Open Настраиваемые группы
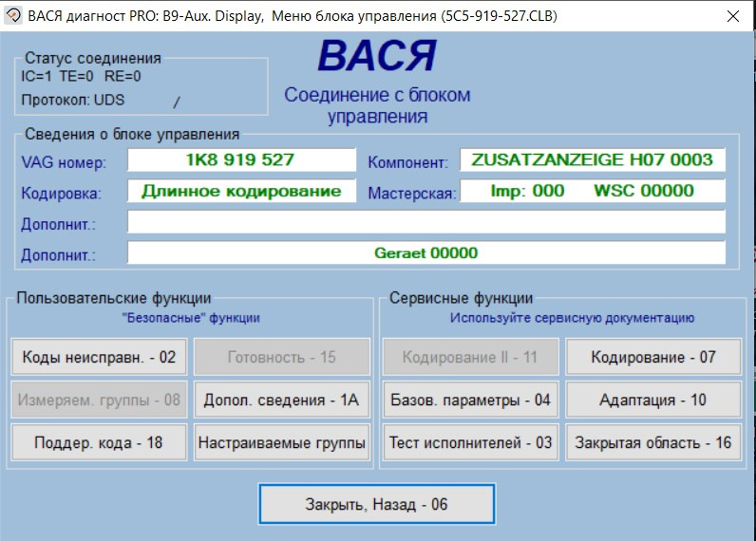 coord(281,442)
